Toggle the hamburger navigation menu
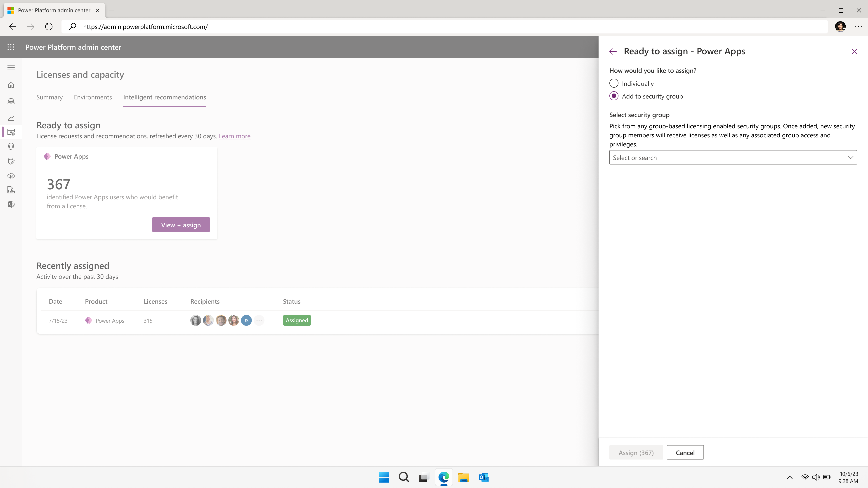868x488 pixels. pyautogui.click(x=11, y=68)
